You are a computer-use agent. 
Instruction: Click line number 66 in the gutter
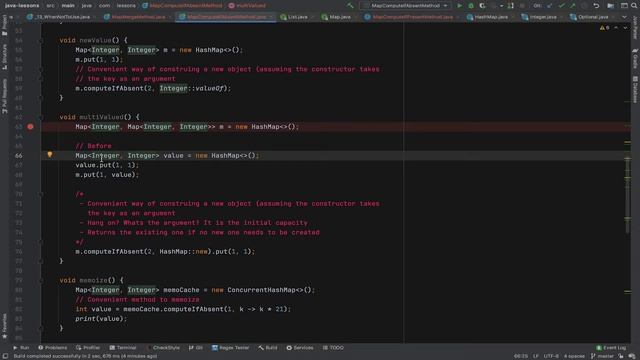pyautogui.click(x=19, y=156)
